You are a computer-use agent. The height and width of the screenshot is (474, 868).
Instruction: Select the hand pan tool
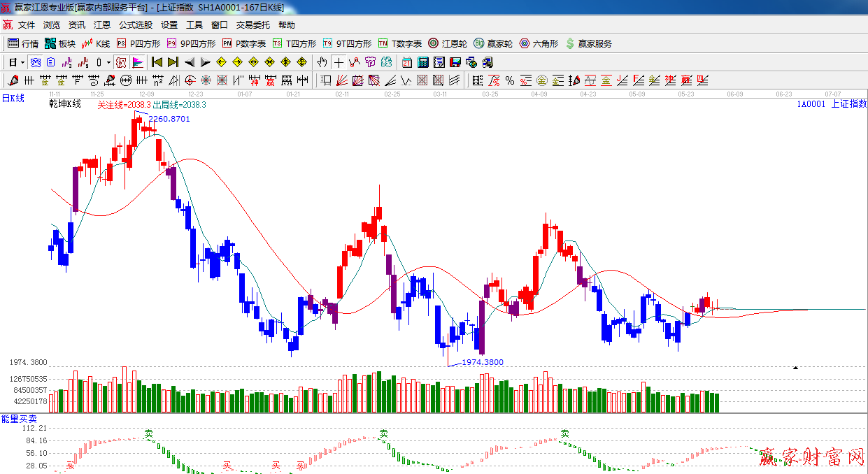click(322, 62)
